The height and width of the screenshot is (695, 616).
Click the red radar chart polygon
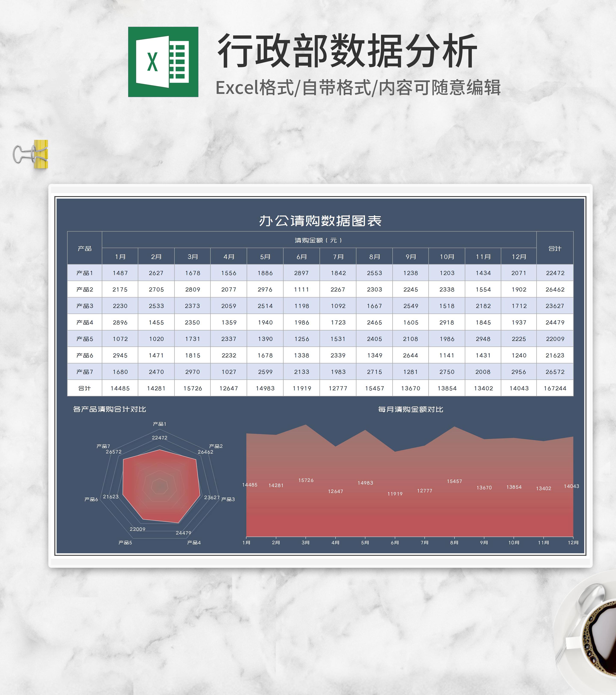(x=160, y=486)
